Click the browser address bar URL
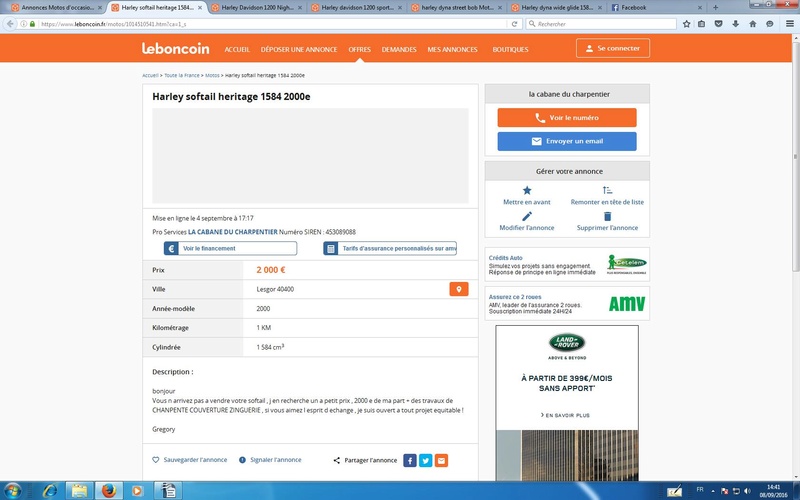This screenshot has height=500, width=800. tap(270, 24)
